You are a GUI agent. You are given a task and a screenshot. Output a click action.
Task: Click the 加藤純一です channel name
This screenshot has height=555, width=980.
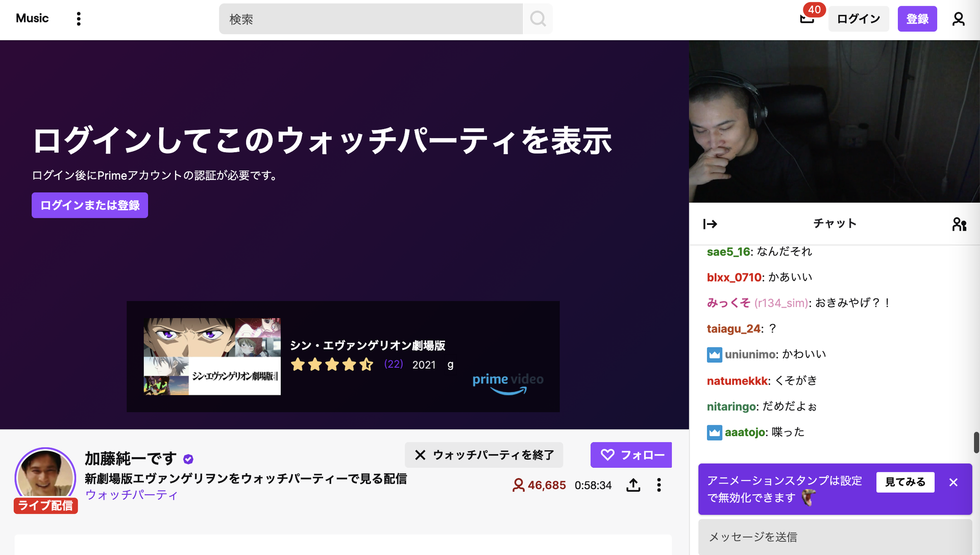point(131,459)
